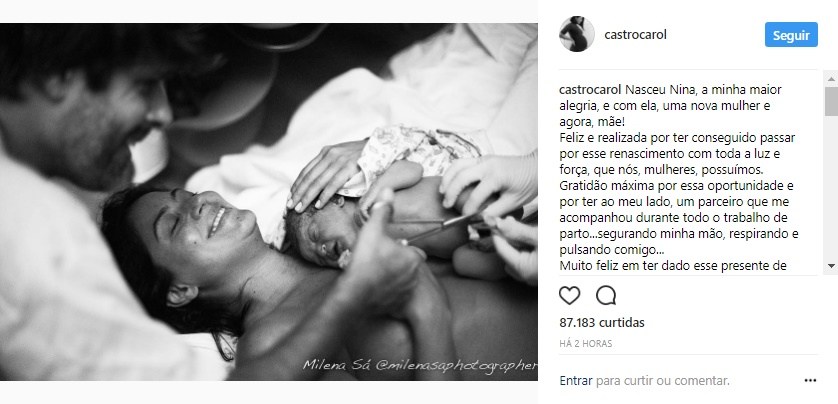838x404 pixels.
Task: Click the Milena Sá photographer watermark
Action: pos(420,366)
